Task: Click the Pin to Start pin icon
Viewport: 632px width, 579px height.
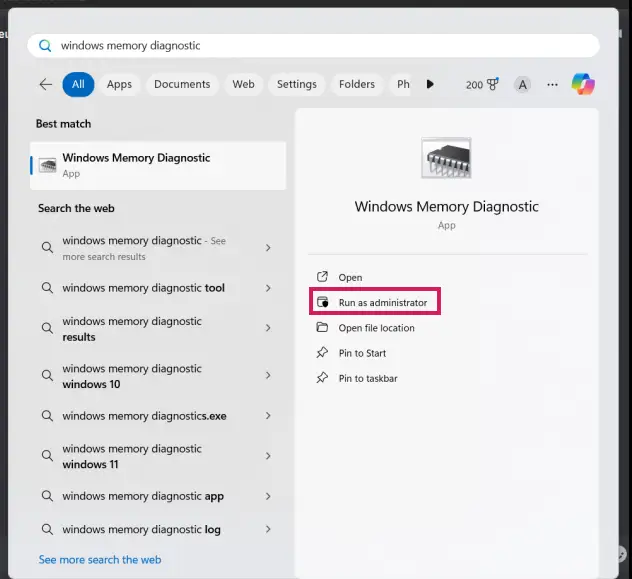Action: [x=322, y=353]
